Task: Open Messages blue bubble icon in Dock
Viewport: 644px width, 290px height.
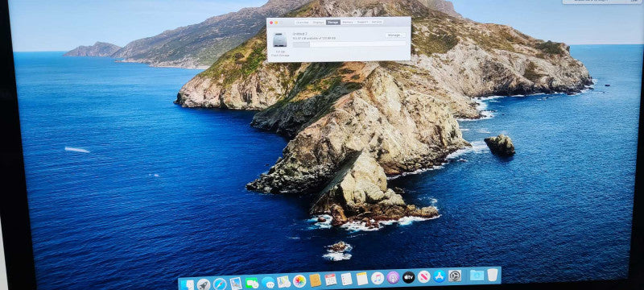Action: [x=268, y=282]
